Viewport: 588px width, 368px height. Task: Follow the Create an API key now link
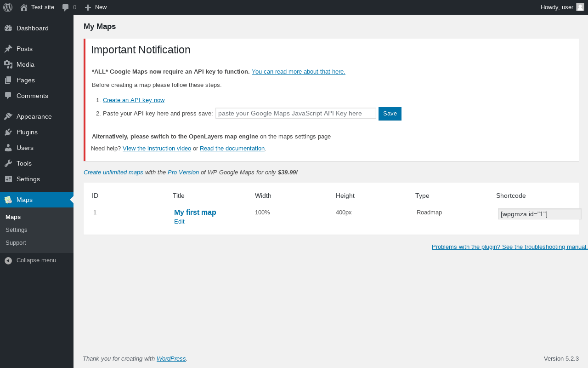point(134,100)
